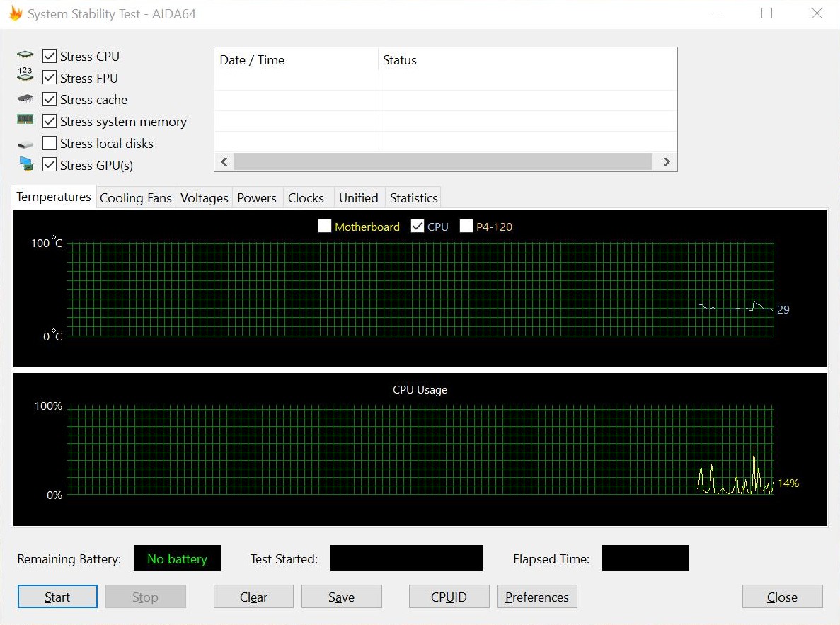Click the Close button at bottom right
The height and width of the screenshot is (625, 840).
782,597
